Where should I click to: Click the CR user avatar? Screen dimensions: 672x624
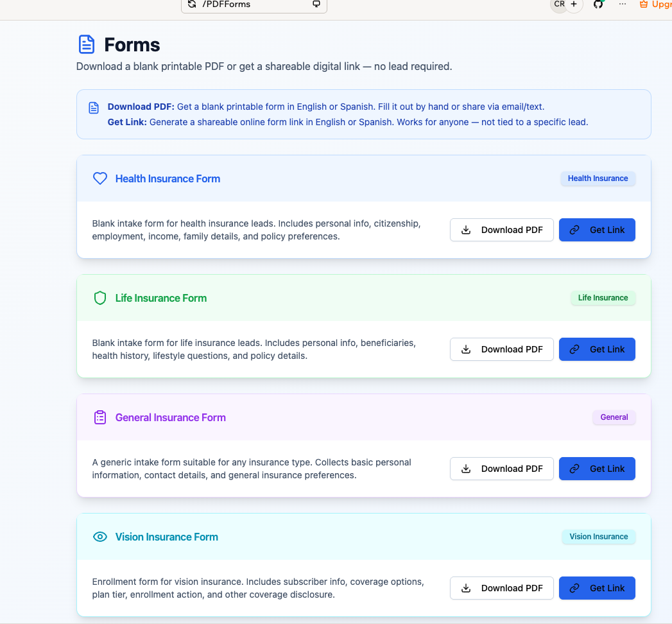click(559, 4)
